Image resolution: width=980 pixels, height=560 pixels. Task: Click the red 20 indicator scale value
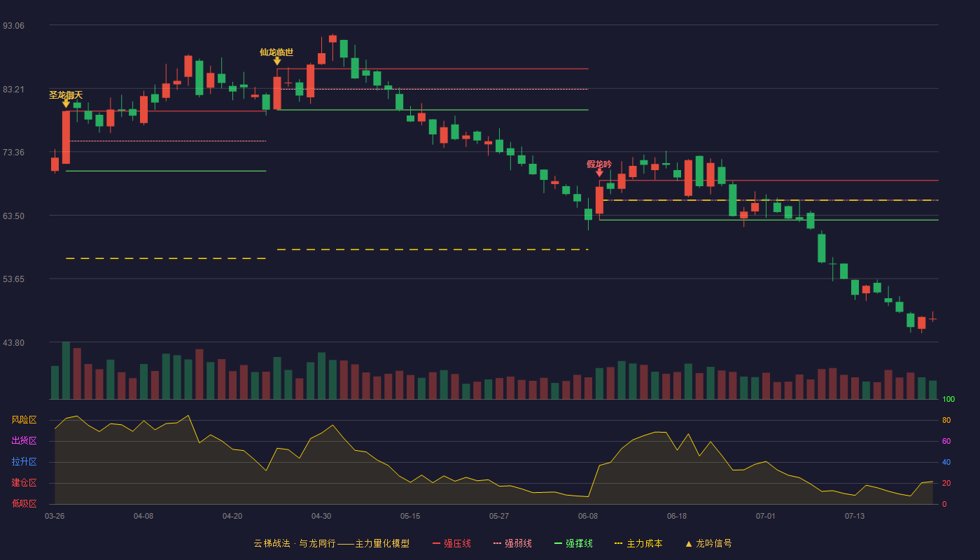click(x=946, y=483)
